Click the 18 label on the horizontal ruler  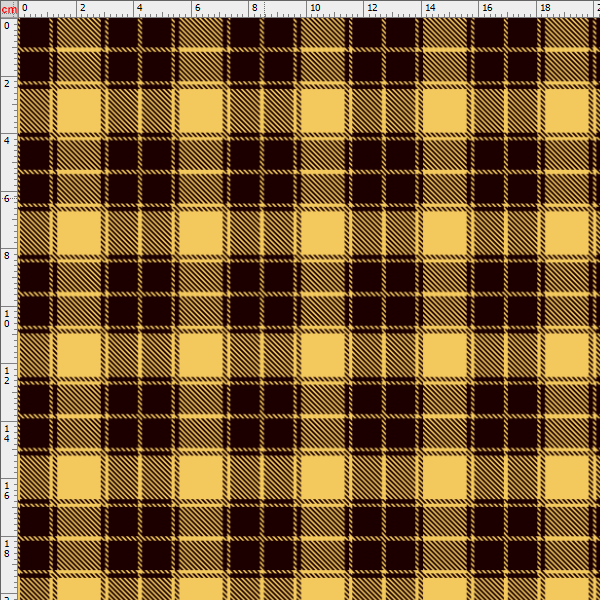click(545, 8)
